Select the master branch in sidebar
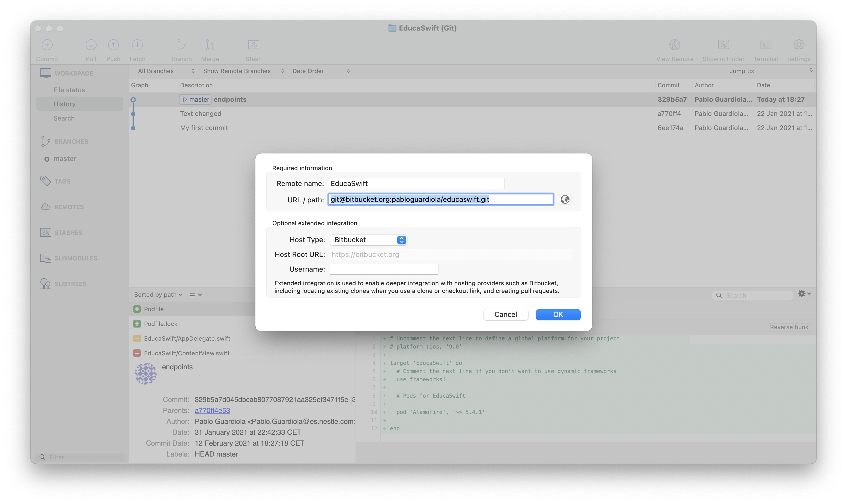Image resolution: width=847 pixels, height=504 pixels. pos(65,159)
